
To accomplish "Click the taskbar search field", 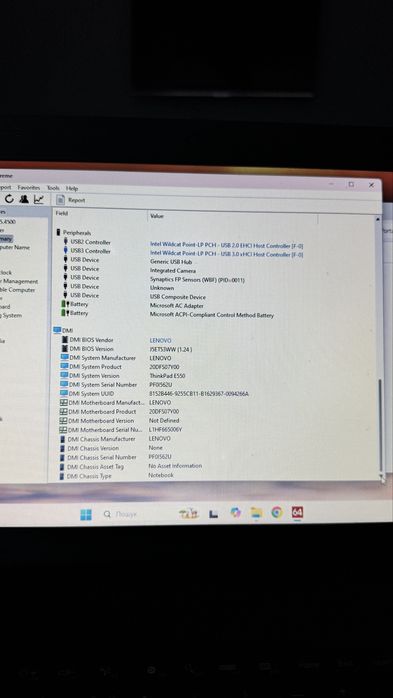I will pyautogui.click(x=134, y=514).
